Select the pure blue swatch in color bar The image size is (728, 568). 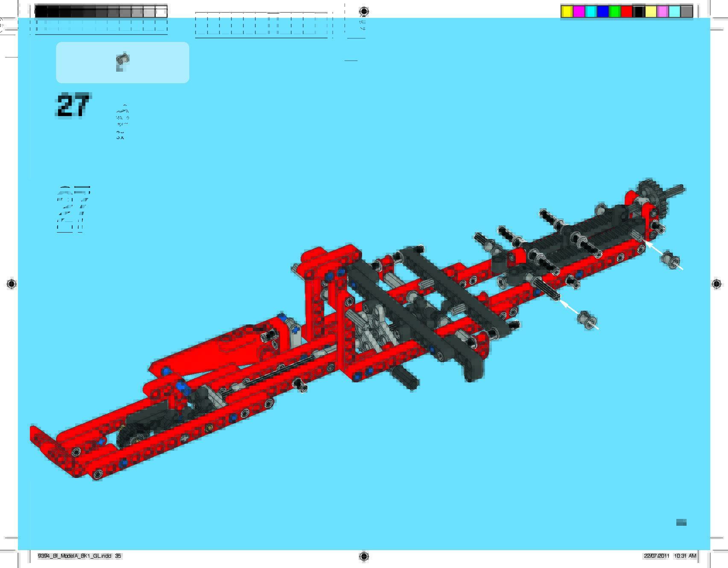602,12
